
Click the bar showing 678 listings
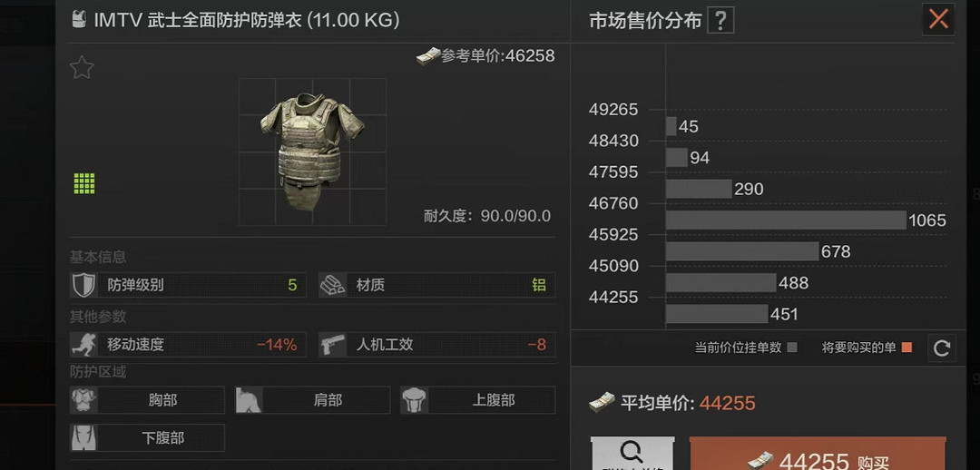click(742, 251)
